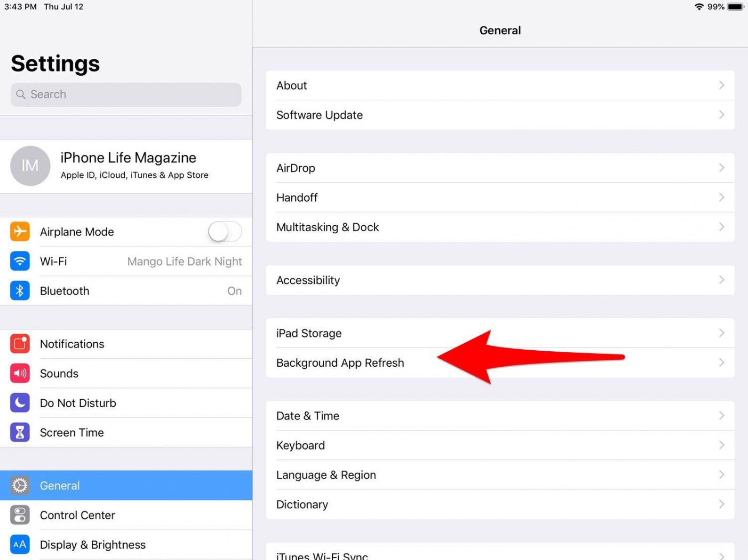Tap the 99% battery percentage

[716, 7]
